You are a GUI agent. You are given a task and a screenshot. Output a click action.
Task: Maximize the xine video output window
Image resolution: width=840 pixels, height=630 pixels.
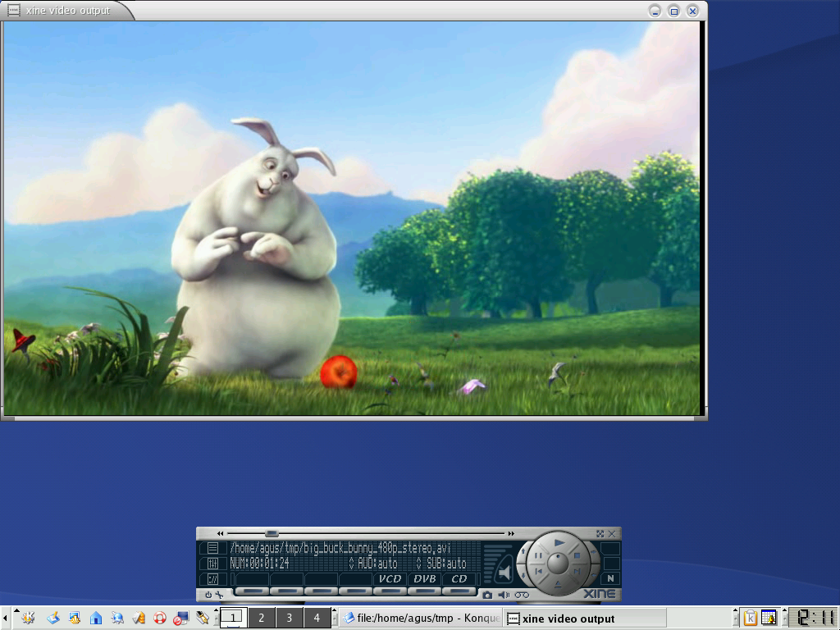pos(674,11)
